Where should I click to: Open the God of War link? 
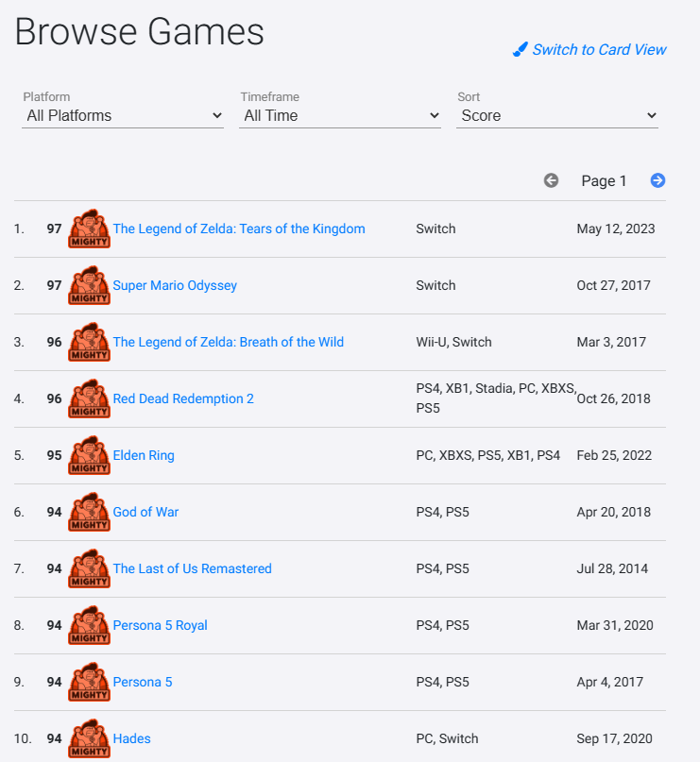pos(145,512)
